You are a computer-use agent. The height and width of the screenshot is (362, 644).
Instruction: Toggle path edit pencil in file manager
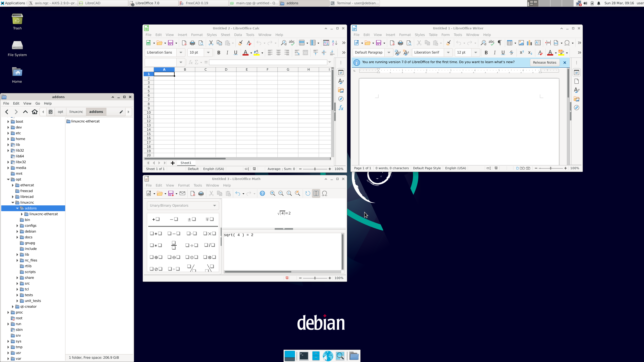click(121, 112)
